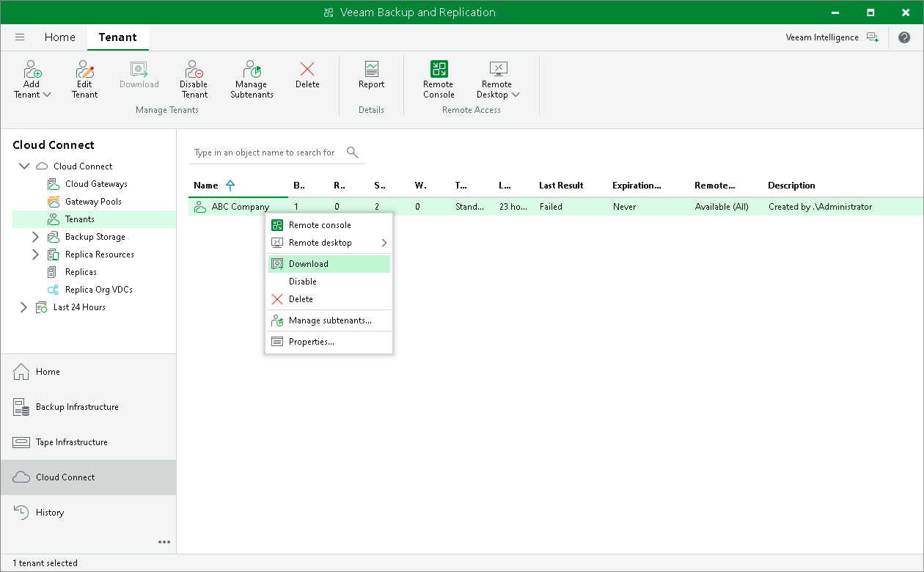Viewport: 924px width, 572px height.
Task: Click the Name column sort arrow
Action: point(230,186)
